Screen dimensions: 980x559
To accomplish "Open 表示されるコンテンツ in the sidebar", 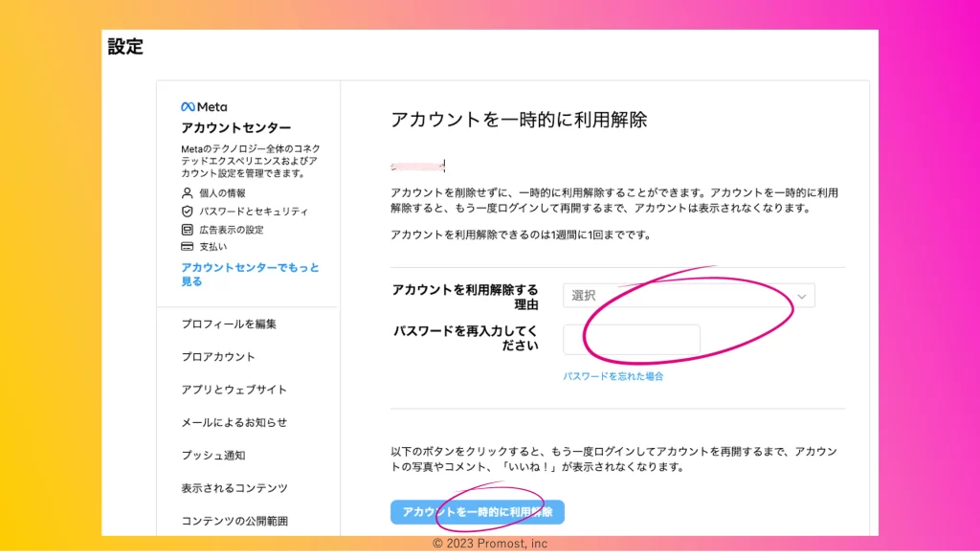I will tap(234, 488).
